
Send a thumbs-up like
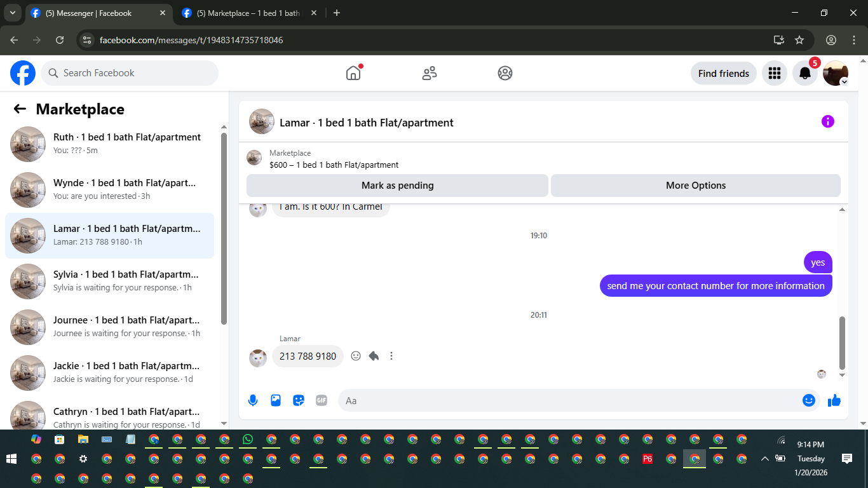pos(834,400)
